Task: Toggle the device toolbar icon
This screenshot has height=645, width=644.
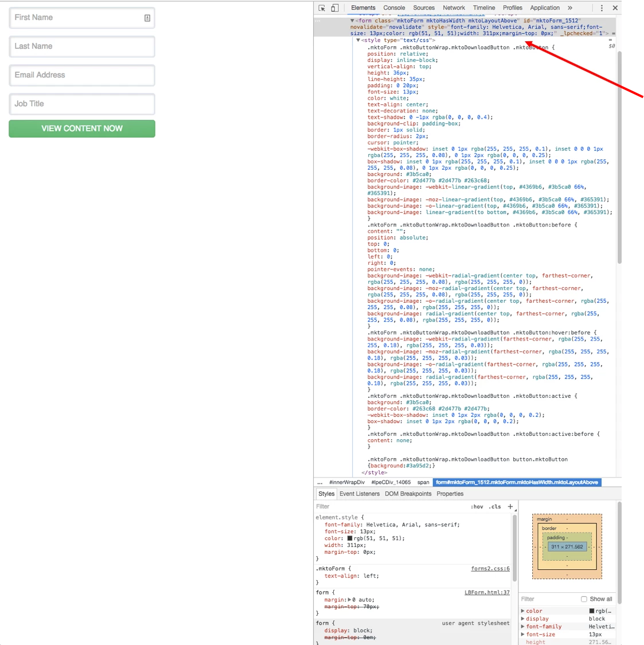Action: point(335,8)
